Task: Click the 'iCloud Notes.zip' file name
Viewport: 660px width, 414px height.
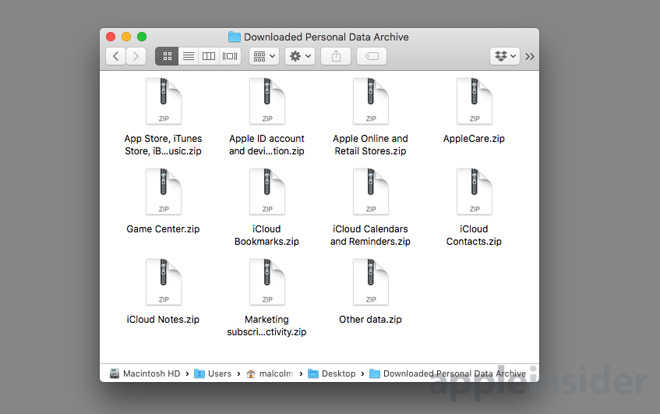Action: tap(163, 320)
